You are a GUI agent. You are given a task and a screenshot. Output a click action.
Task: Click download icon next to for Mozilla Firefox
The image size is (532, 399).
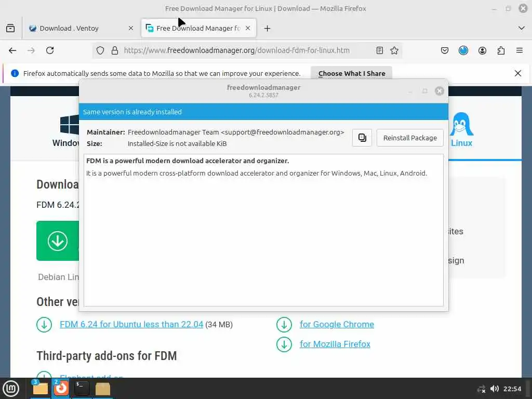[x=284, y=344]
